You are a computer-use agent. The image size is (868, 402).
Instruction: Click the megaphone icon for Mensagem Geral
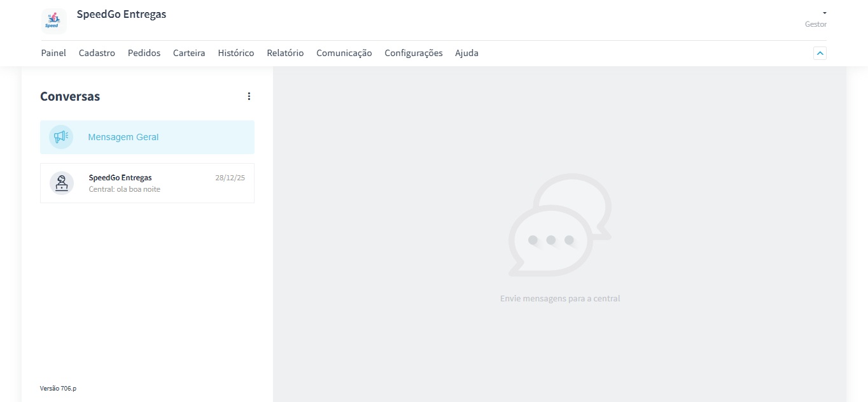(61, 137)
